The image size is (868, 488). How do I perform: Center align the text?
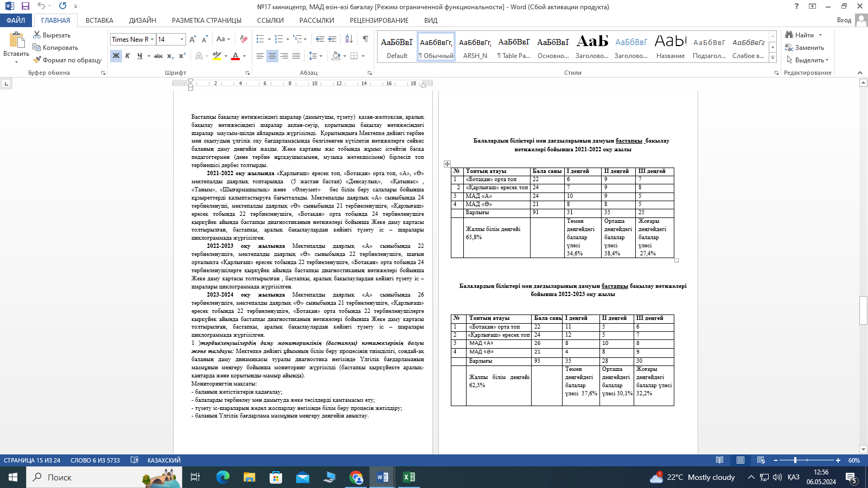pos(272,56)
